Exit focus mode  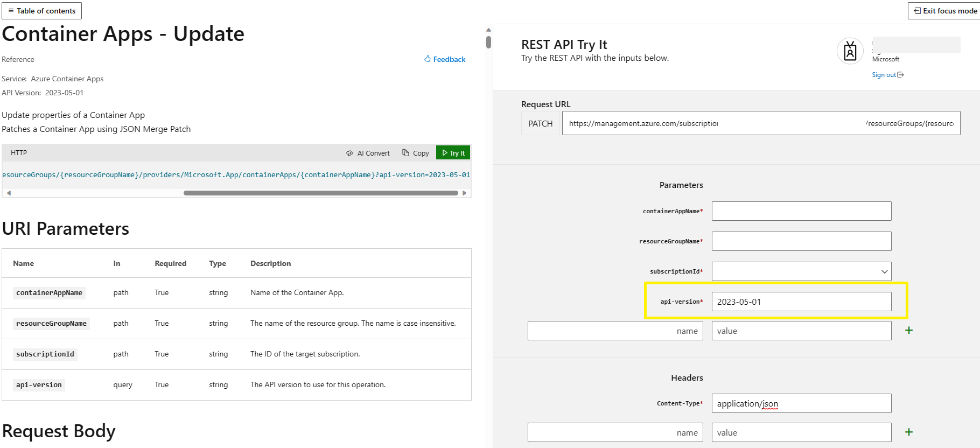click(945, 11)
